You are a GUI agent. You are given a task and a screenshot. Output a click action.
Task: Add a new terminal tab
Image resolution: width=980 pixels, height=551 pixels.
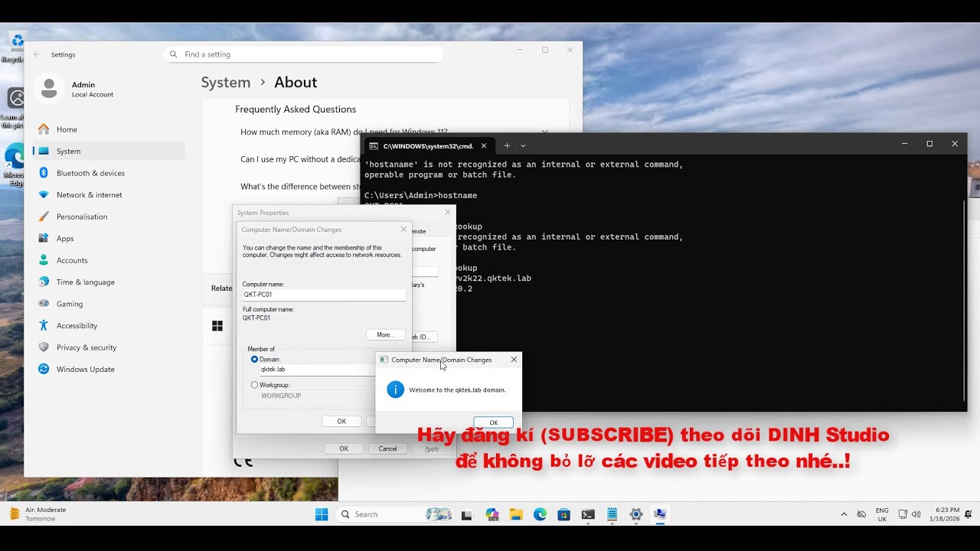[x=506, y=145]
